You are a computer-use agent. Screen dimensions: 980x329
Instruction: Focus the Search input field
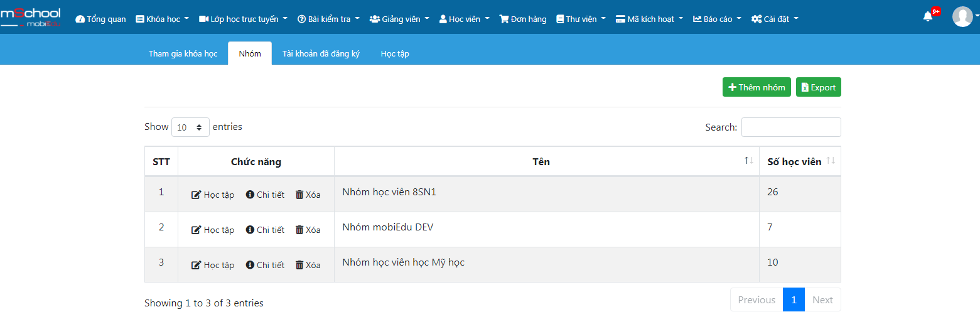(791, 127)
